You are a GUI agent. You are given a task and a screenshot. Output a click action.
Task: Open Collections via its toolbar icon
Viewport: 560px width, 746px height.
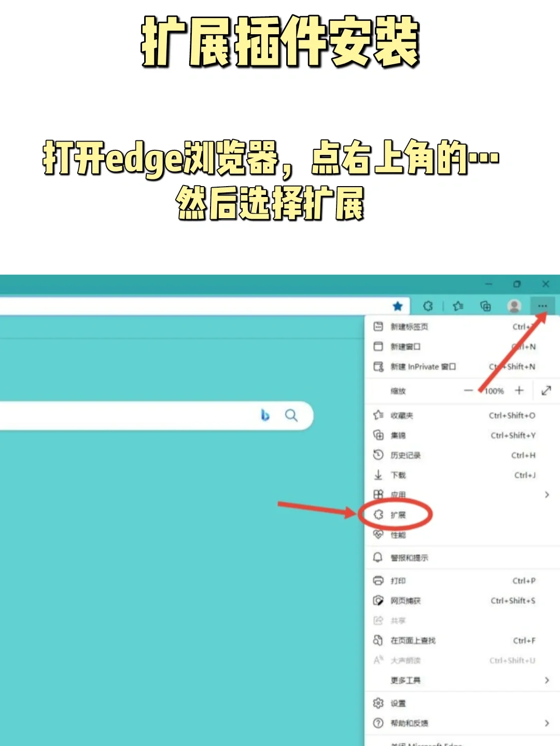486,306
